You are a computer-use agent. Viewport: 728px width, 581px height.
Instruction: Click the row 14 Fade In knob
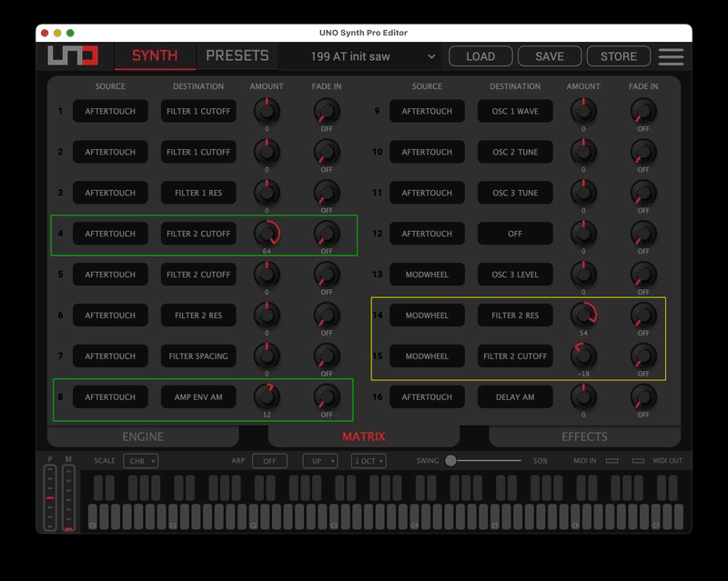(x=643, y=315)
